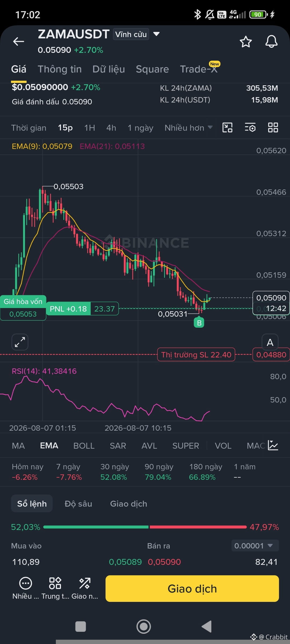This screenshot has width=290, height=644.
Task: Click EMA(21) indicator label
Action: 112,146
